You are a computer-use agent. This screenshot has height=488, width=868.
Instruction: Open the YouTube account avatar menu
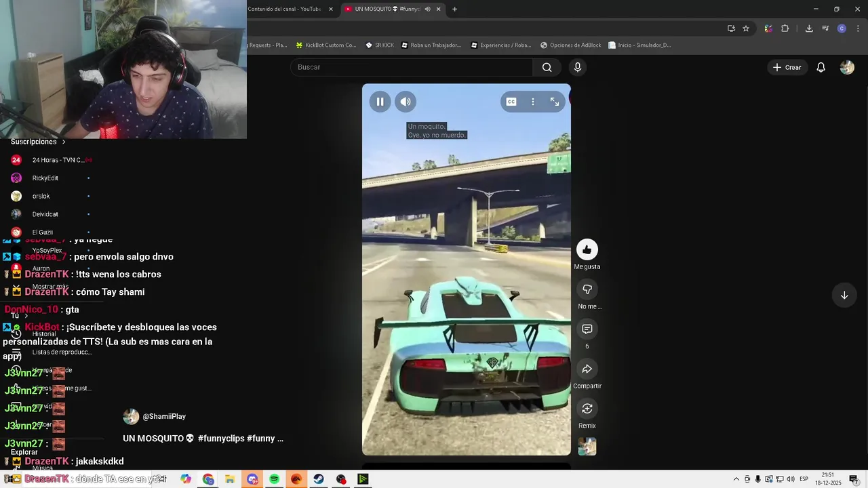coord(847,67)
